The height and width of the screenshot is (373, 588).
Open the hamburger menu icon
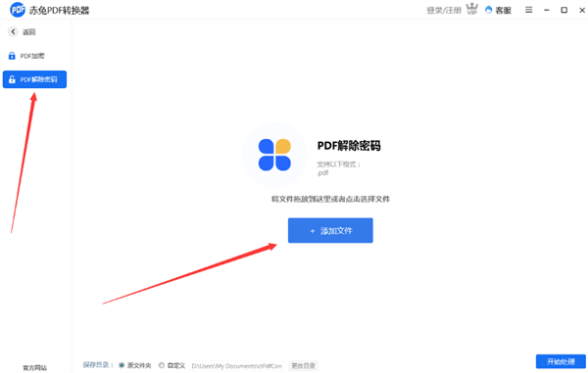[529, 10]
